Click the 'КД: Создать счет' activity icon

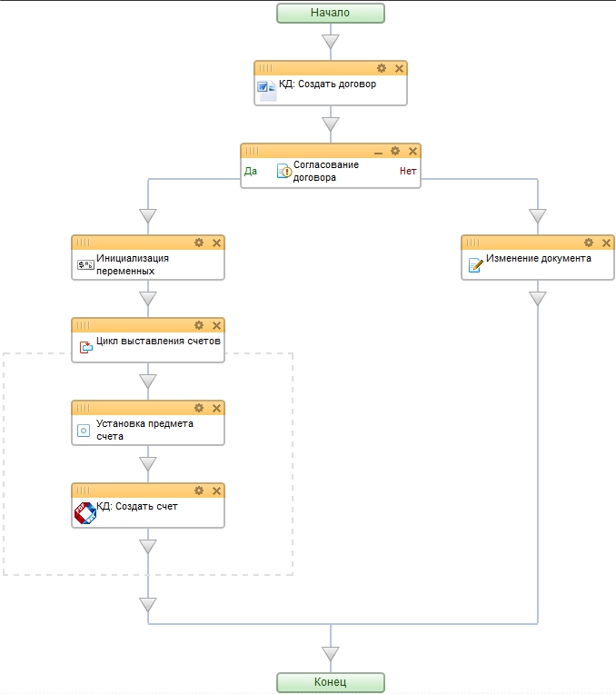click(x=84, y=513)
